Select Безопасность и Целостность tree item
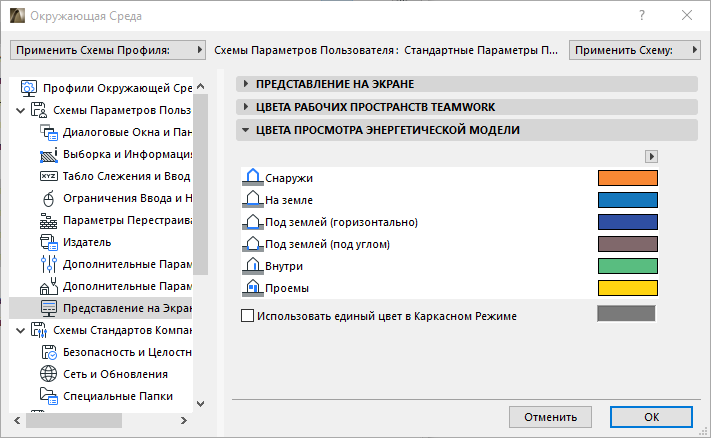The image size is (711, 438). click(x=127, y=352)
